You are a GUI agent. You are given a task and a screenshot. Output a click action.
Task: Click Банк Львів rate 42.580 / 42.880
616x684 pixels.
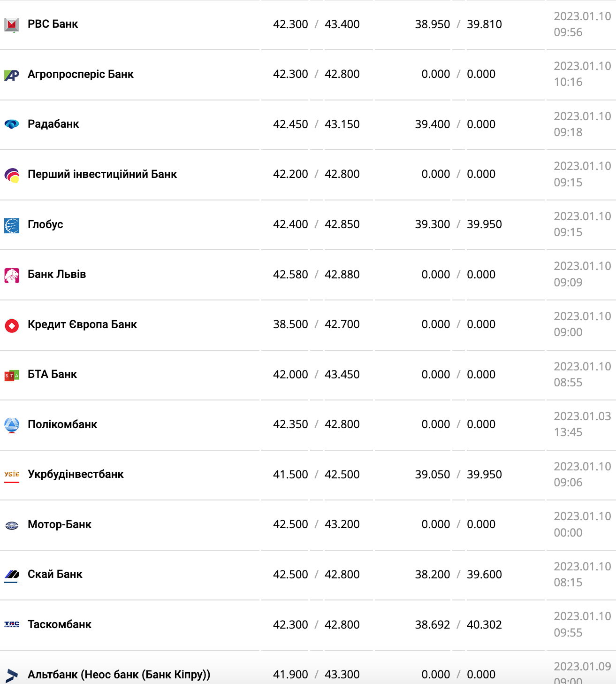tap(316, 275)
